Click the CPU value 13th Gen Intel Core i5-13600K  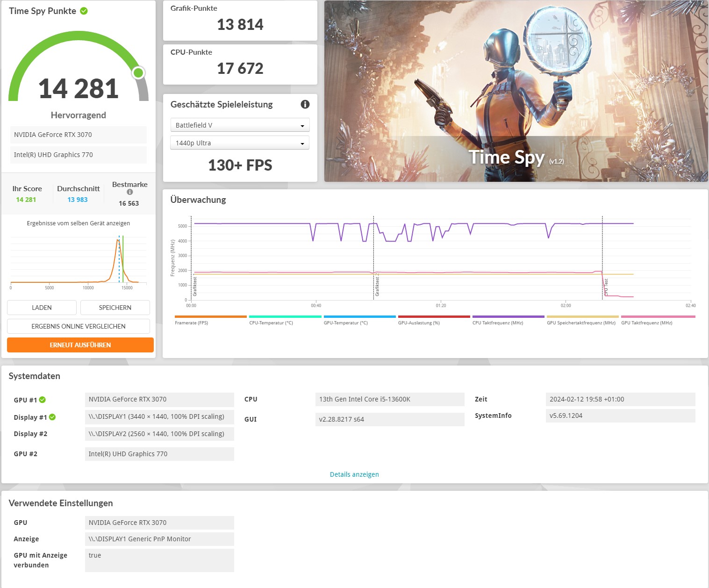[390, 399]
